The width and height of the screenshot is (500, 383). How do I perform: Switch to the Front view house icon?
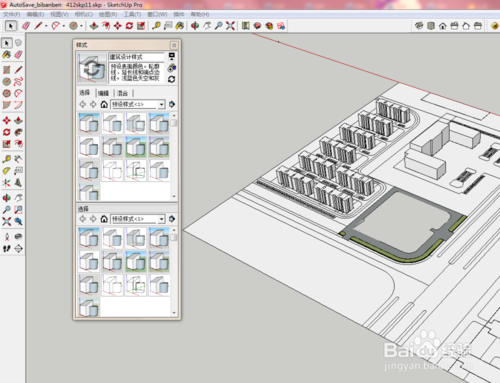pyautogui.click(x=442, y=26)
